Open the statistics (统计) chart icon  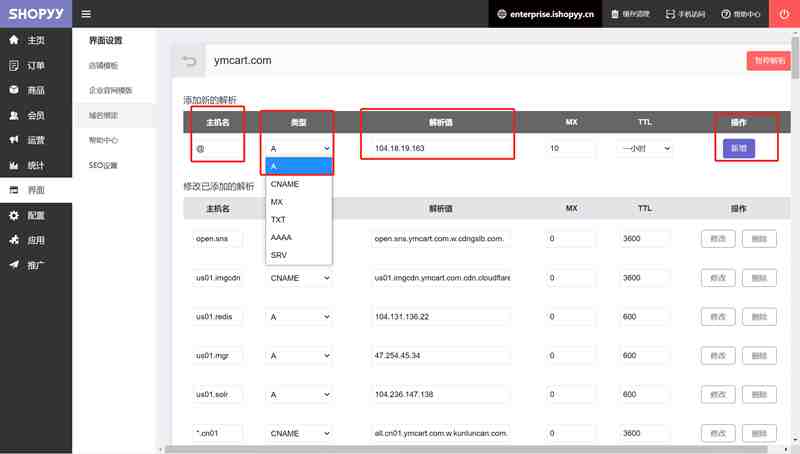coord(14,165)
